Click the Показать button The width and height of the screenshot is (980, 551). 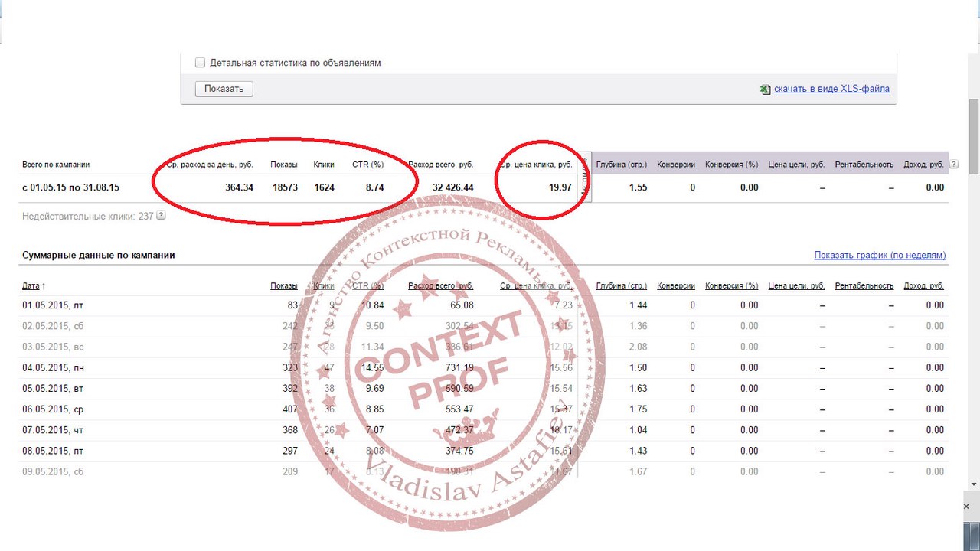[224, 89]
